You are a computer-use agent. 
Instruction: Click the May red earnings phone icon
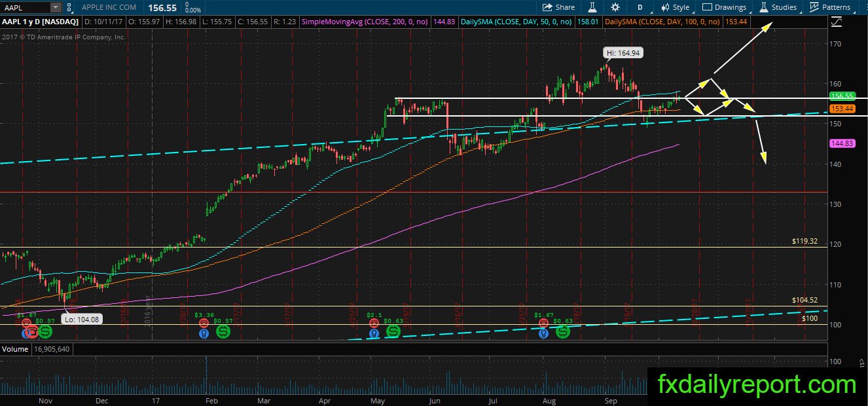coord(374,323)
